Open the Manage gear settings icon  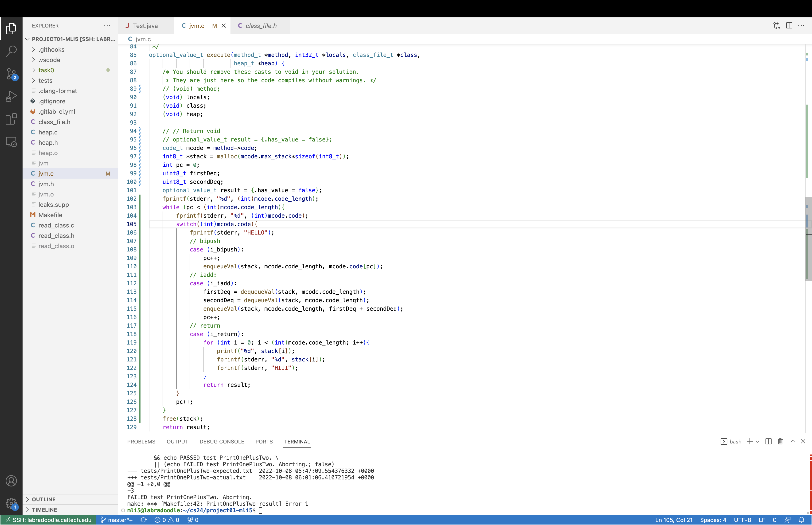11,503
